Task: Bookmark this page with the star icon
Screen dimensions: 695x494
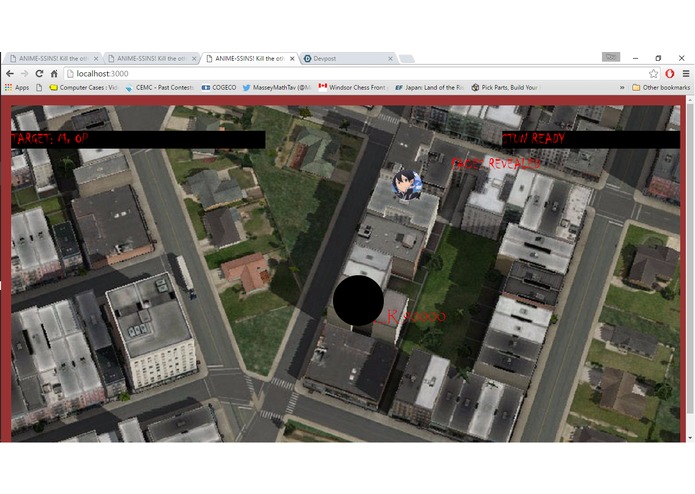Action: (x=653, y=74)
